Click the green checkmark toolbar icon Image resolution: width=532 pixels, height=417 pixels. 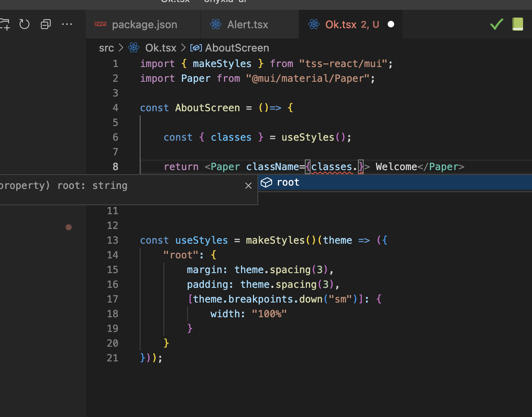point(496,25)
